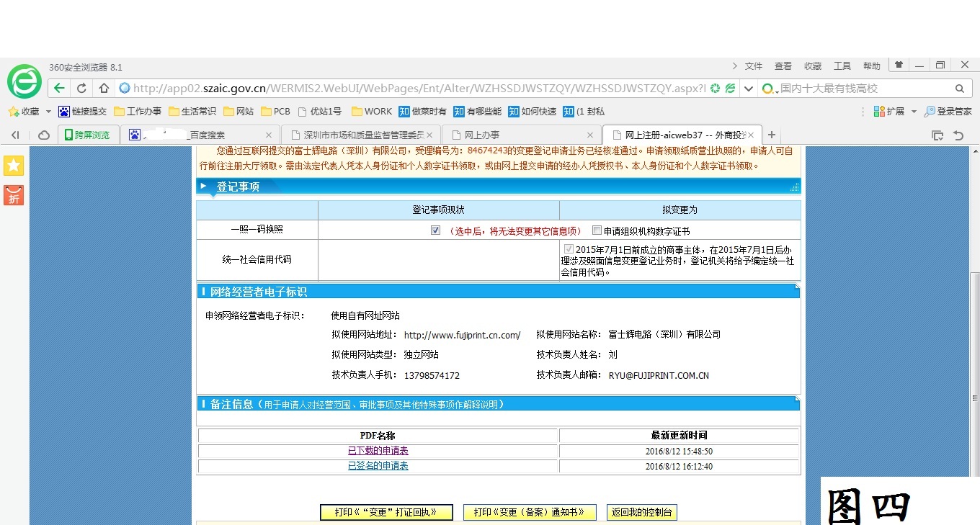Click the yellow star favorites sidebar icon
Screen dimensions: 980x525
click(x=14, y=166)
